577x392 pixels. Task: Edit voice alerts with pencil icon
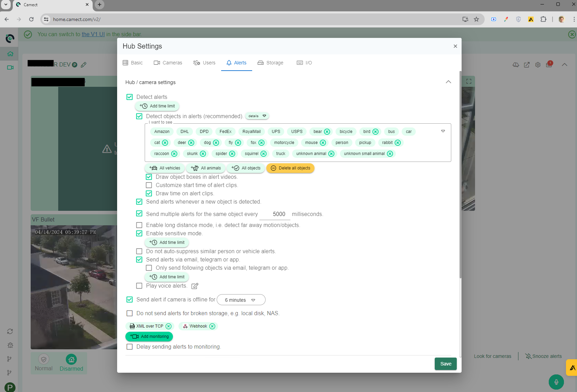click(x=195, y=286)
